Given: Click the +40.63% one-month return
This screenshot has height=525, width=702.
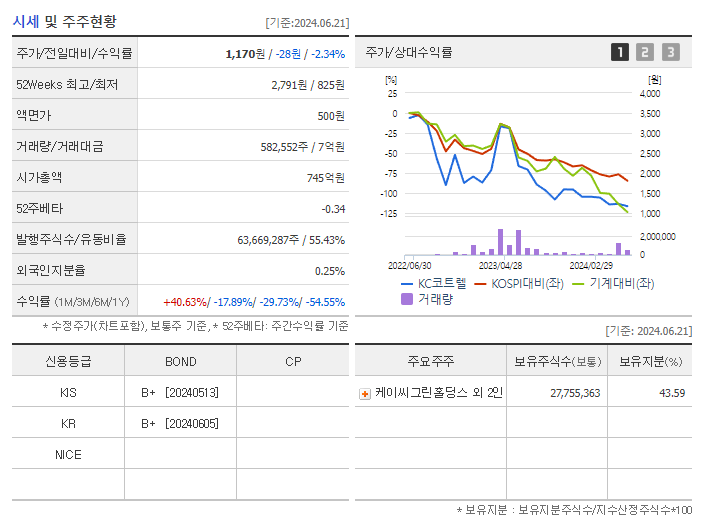Looking at the screenshot, I should click(x=185, y=302).
